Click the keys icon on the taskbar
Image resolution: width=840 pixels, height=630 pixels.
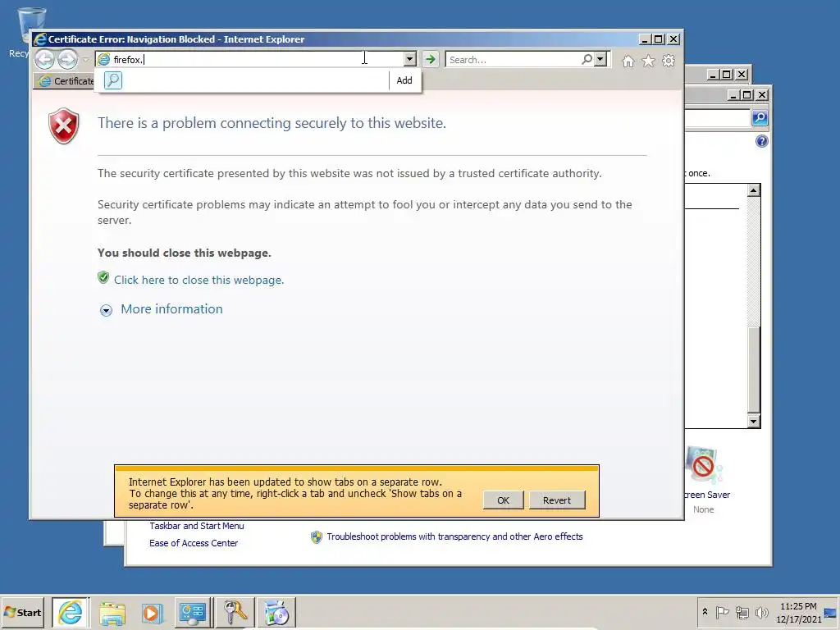[235, 612]
